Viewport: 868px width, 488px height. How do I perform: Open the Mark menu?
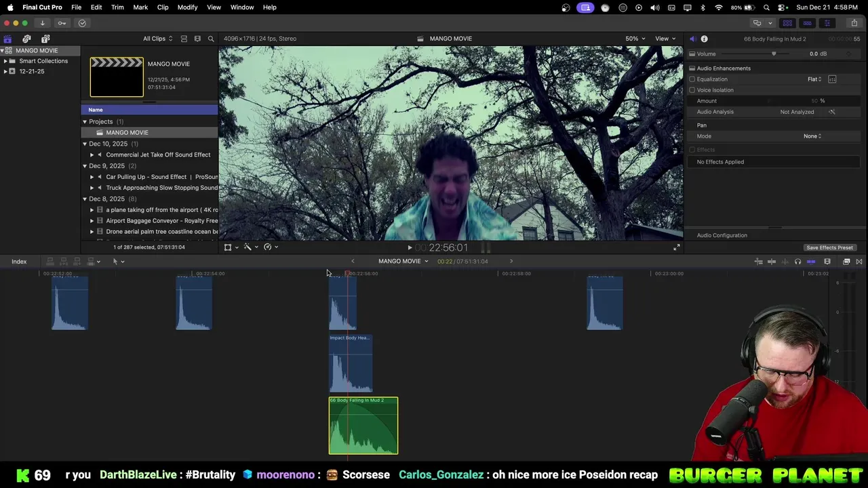(x=140, y=7)
